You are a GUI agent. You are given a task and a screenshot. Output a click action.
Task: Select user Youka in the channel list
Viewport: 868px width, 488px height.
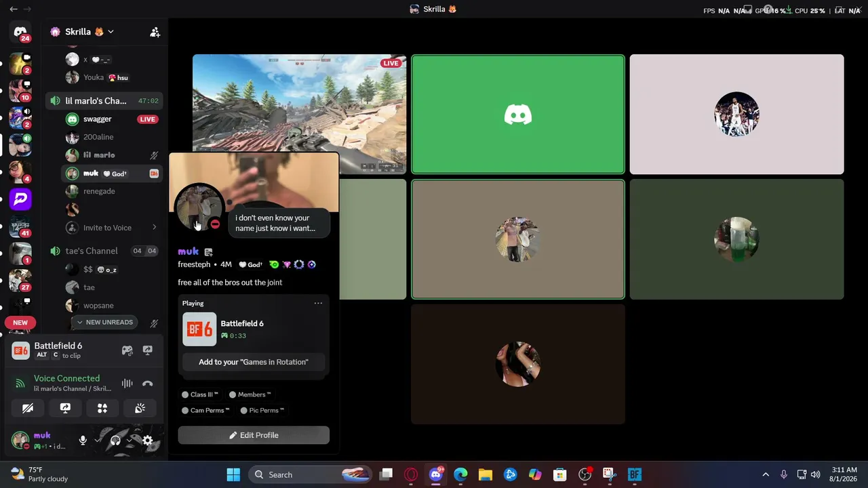112,77
